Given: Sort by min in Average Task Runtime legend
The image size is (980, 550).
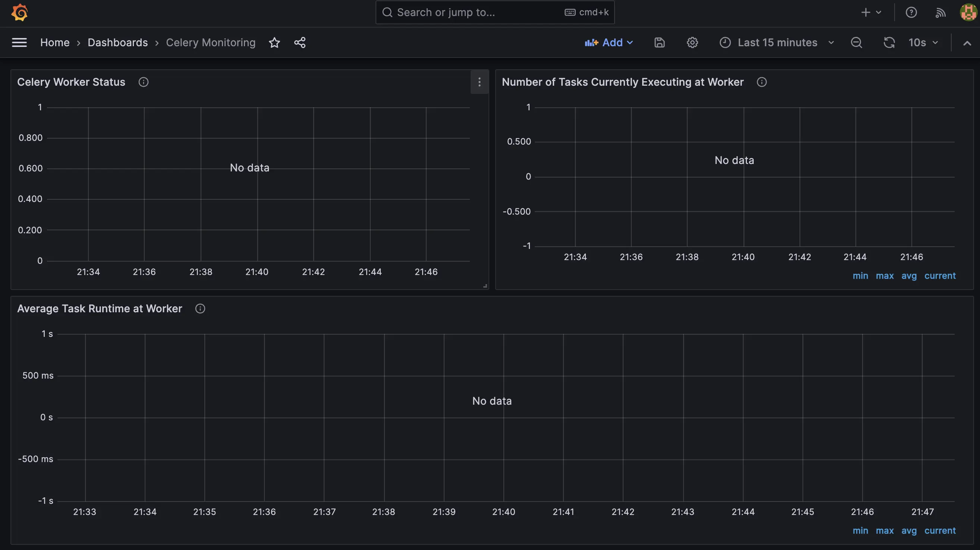Looking at the screenshot, I should (x=860, y=531).
